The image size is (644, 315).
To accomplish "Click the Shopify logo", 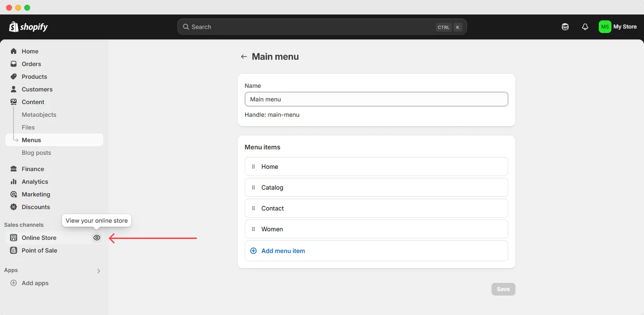I will coord(28,26).
